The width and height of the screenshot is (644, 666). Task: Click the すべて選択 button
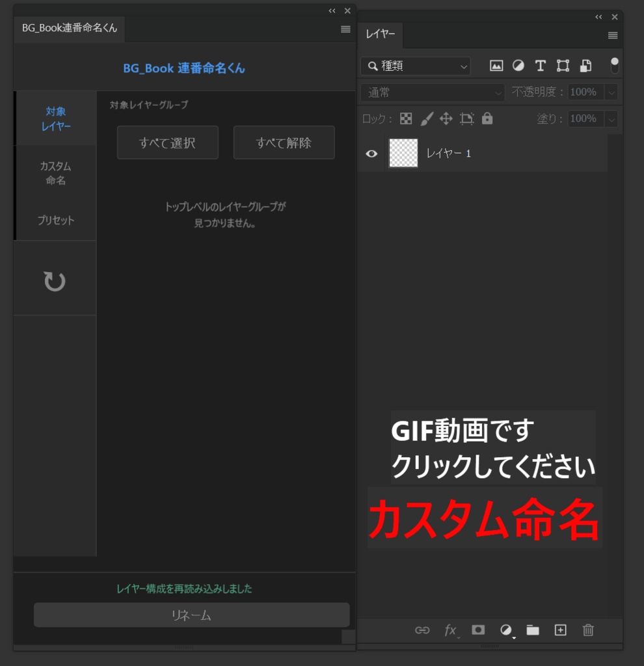(x=168, y=142)
